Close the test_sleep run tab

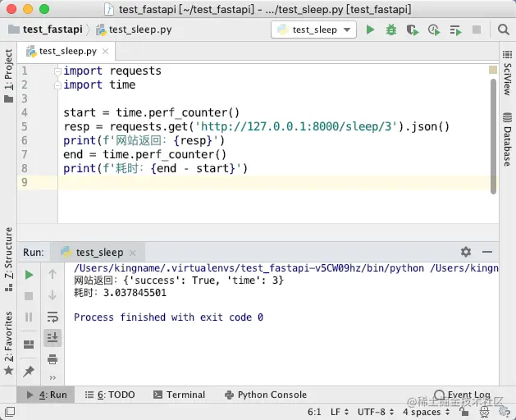pyautogui.click(x=132, y=253)
